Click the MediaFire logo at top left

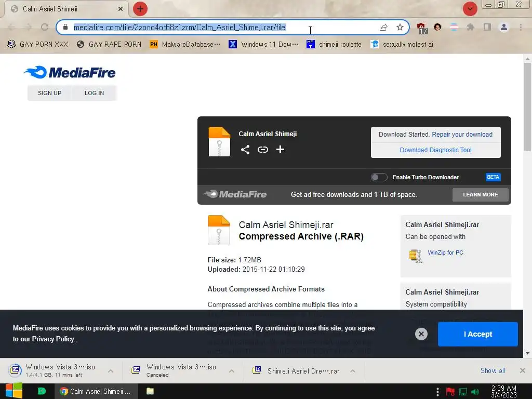click(x=70, y=72)
